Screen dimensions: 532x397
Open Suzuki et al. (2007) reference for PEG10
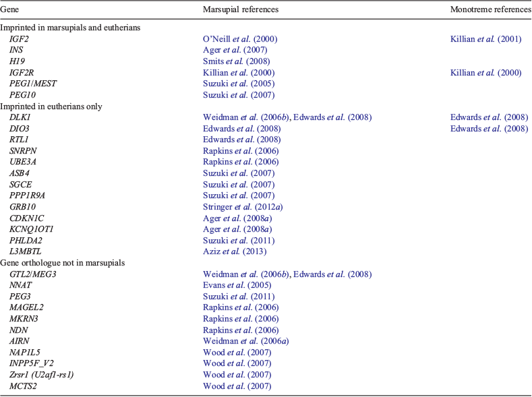239,95
